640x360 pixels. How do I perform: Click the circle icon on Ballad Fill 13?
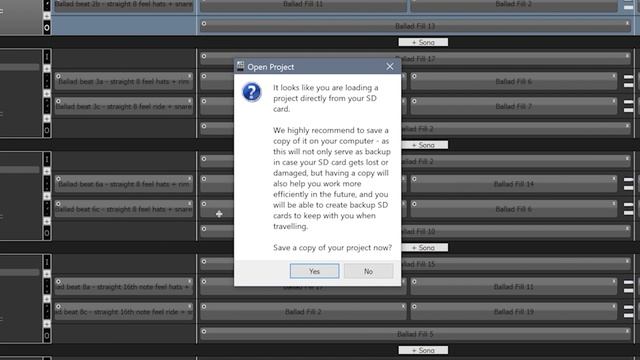coord(204,24)
